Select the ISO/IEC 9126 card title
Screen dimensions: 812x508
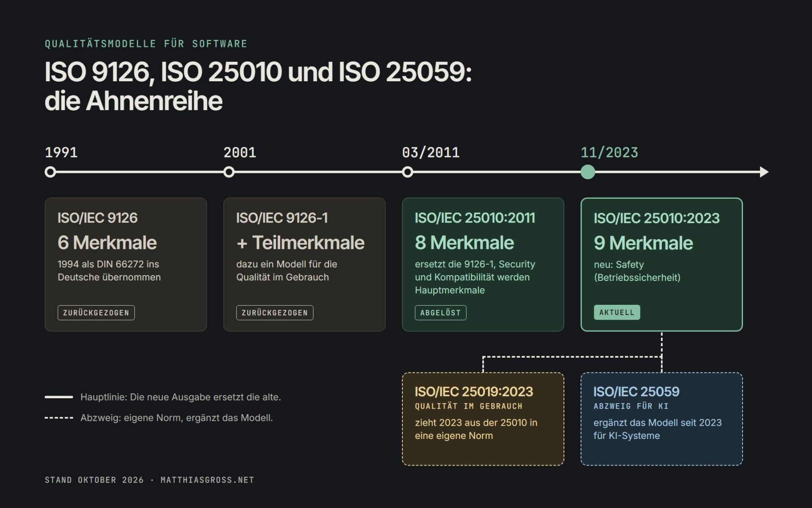click(97, 218)
